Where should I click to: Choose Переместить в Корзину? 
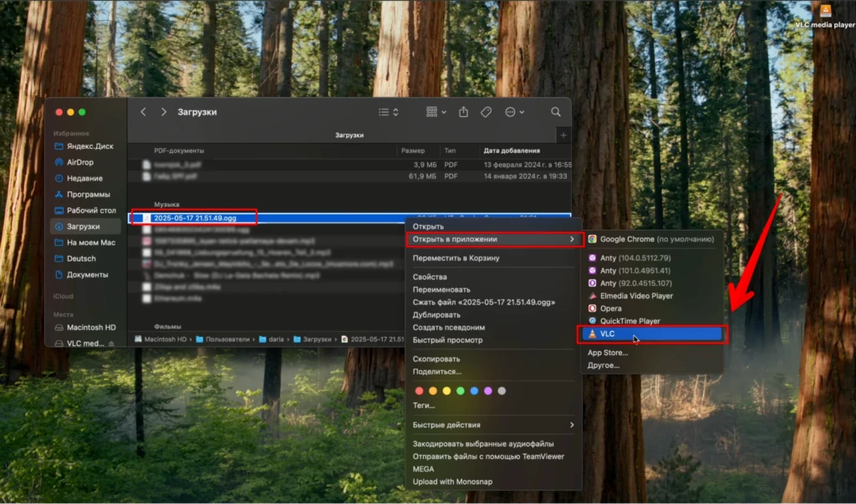(x=456, y=257)
